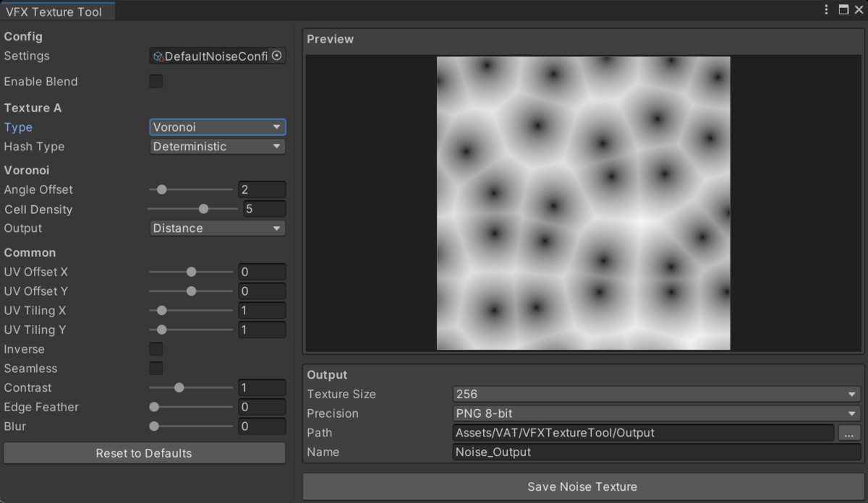
Task: Click the Enable Blend label
Action: [41, 82]
